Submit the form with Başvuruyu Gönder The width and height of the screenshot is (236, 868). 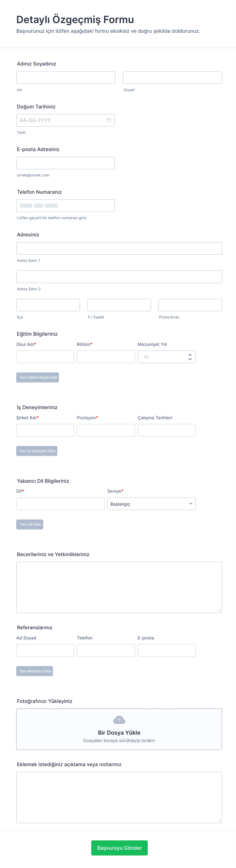tap(119, 848)
